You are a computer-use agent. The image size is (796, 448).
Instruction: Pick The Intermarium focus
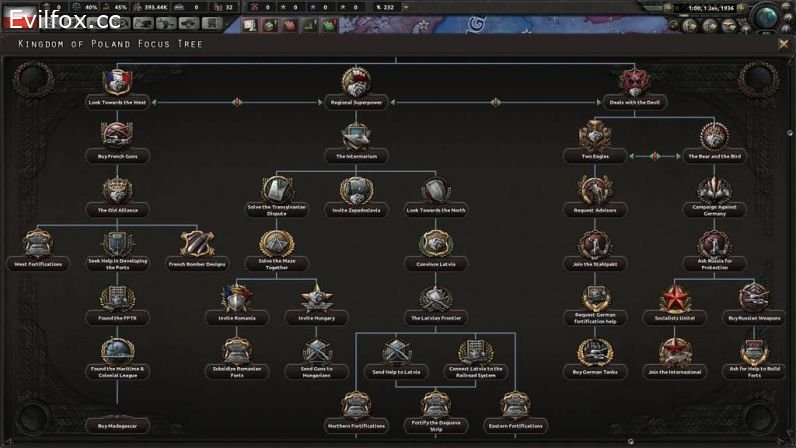[x=355, y=138]
